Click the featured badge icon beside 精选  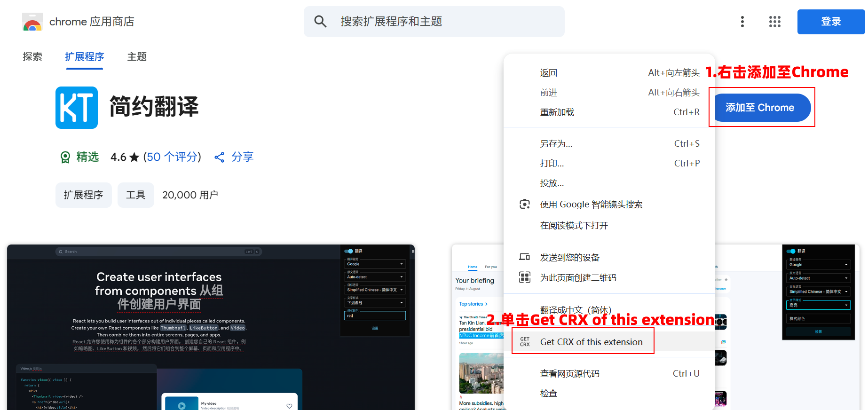coord(65,157)
